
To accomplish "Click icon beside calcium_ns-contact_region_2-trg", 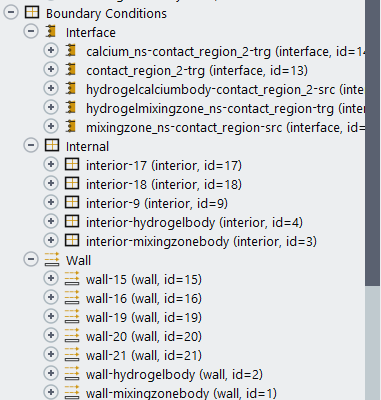I will [x=71, y=50].
